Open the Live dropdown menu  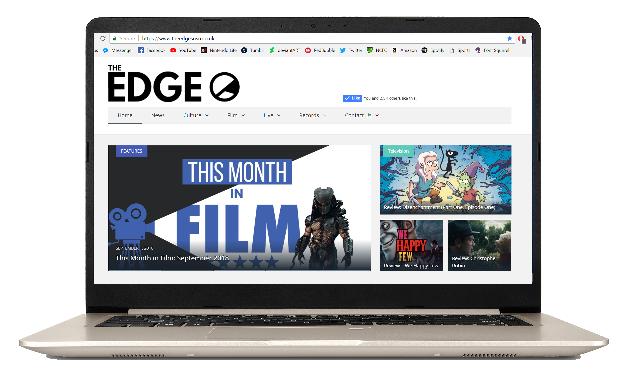pyautogui.click(x=271, y=115)
